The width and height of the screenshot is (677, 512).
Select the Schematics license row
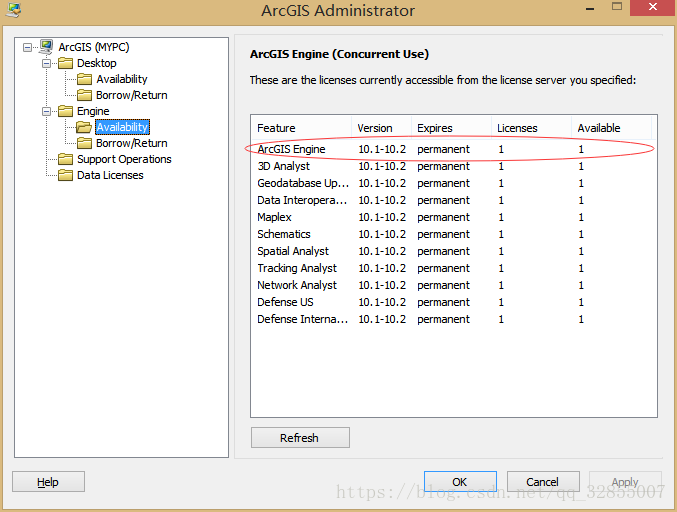point(453,234)
